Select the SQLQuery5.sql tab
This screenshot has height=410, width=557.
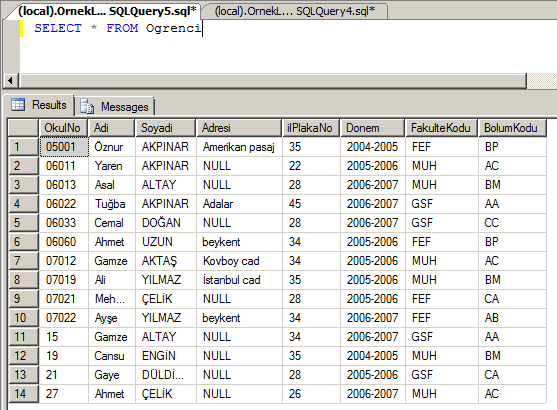tap(107, 11)
